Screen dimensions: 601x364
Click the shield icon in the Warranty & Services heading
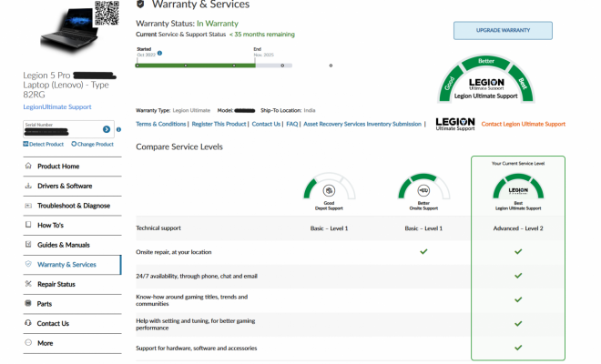[x=140, y=5]
